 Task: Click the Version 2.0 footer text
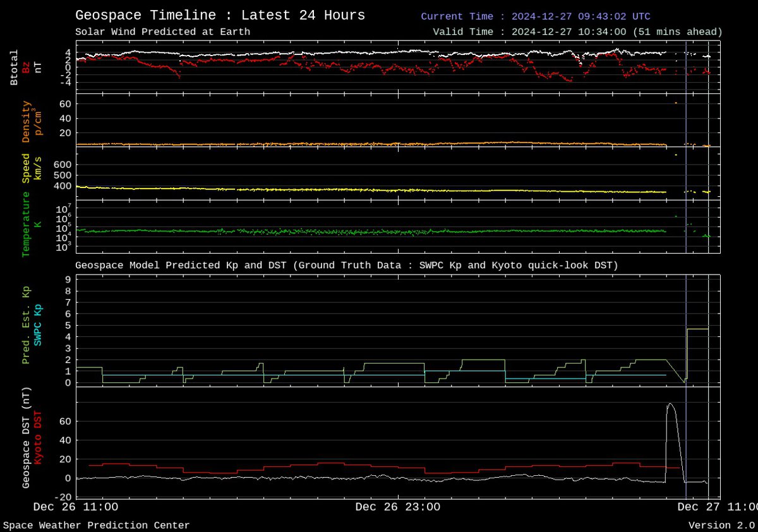click(721, 525)
